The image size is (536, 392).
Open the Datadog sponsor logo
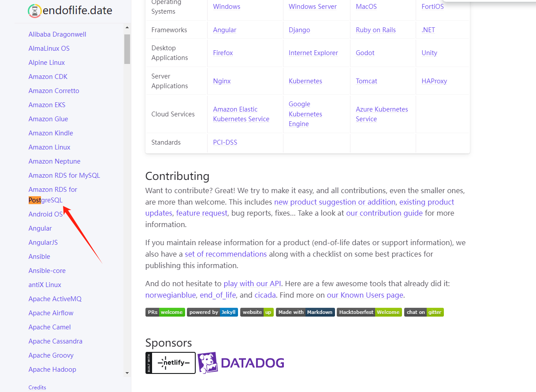[x=241, y=363]
